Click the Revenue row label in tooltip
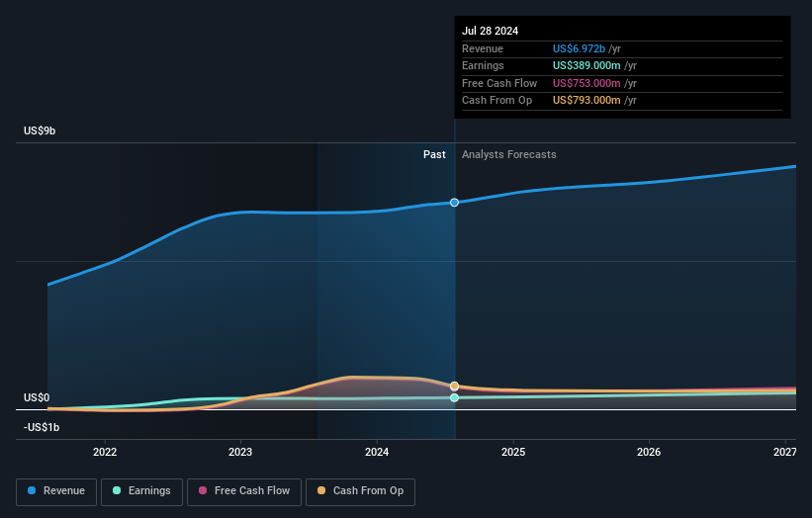Image resolution: width=812 pixels, height=518 pixels. [x=483, y=48]
